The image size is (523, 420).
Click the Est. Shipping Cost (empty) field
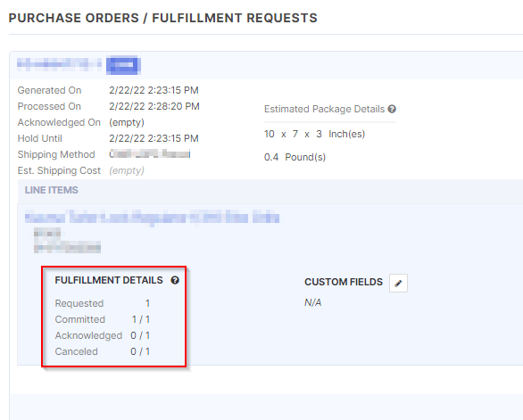coord(127,170)
